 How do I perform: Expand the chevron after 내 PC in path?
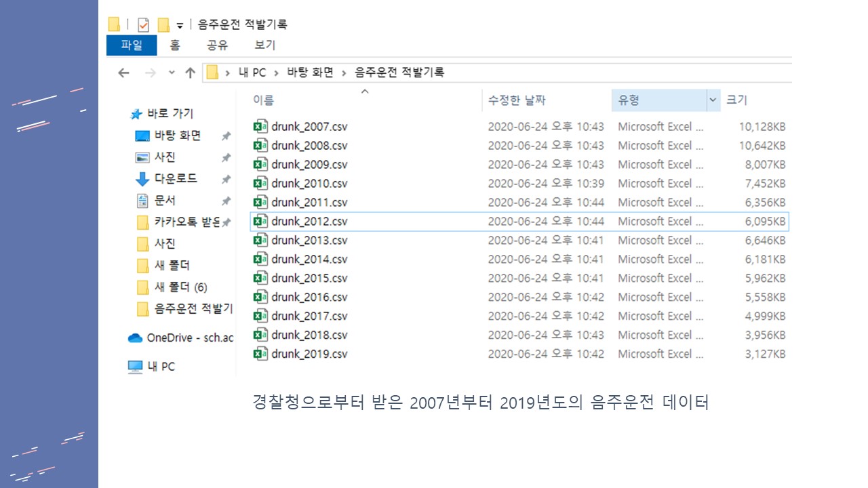[x=277, y=73]
